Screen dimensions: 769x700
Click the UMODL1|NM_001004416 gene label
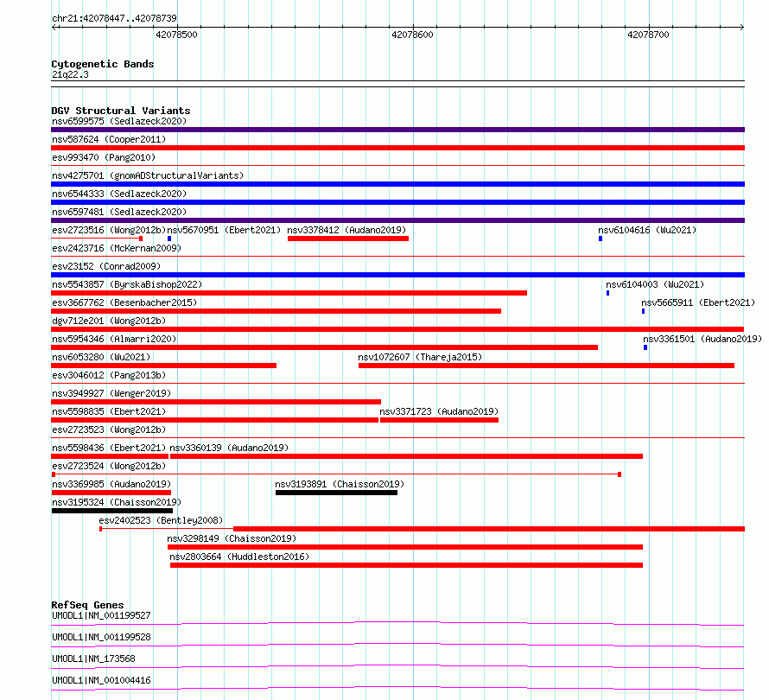point(101,680)
